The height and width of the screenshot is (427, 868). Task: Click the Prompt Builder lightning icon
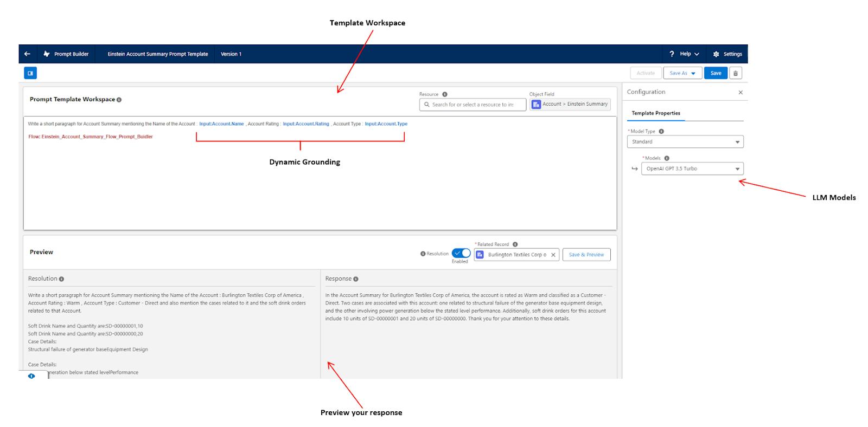47,54
